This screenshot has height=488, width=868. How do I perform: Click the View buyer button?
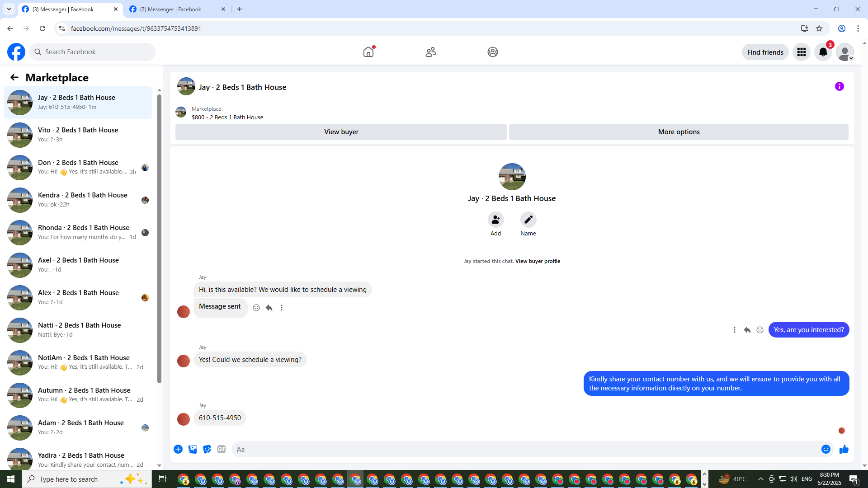341,132
